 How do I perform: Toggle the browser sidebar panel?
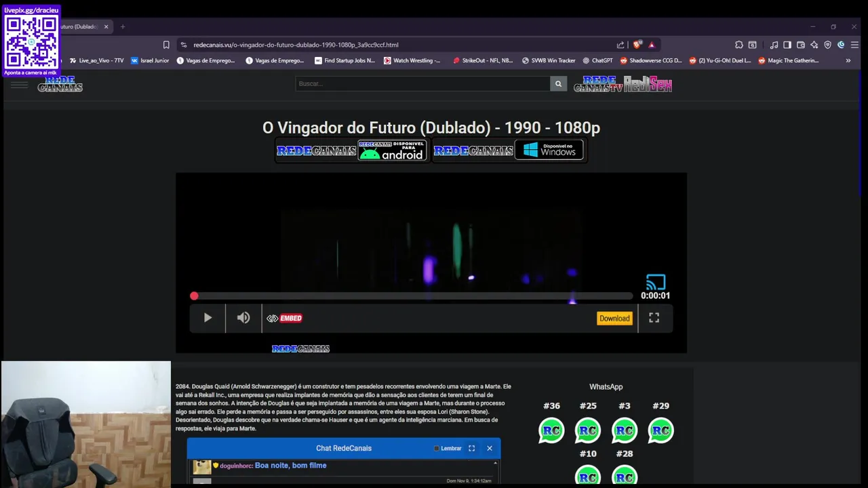click(787, 45)
